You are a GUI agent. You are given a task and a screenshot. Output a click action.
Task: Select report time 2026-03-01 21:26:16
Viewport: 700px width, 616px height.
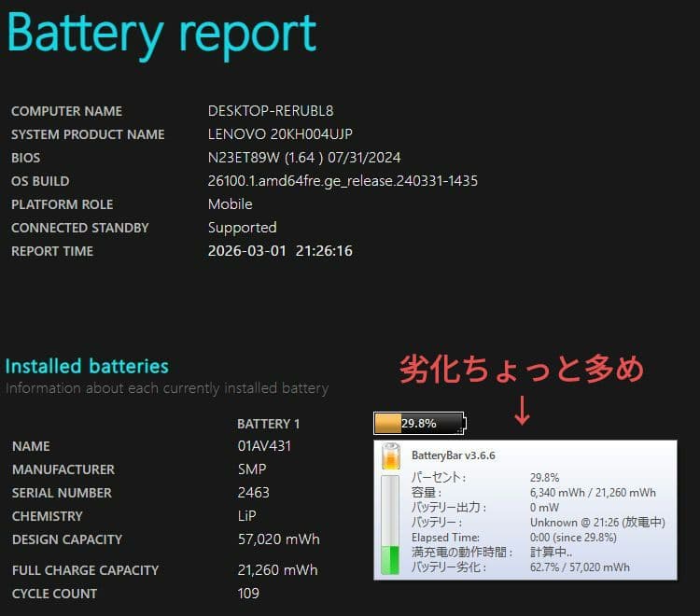click(x=280, y=251)
